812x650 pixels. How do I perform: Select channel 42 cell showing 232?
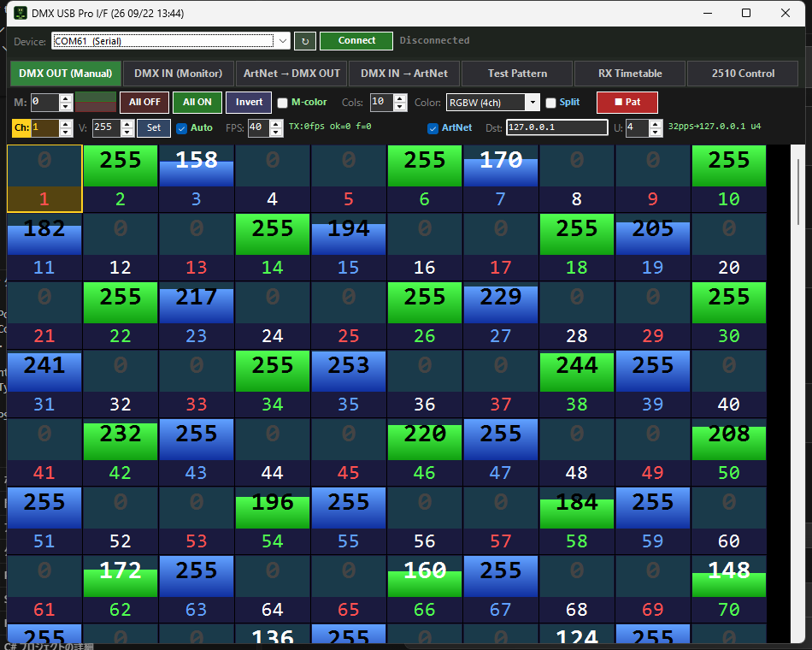point(121,452)
